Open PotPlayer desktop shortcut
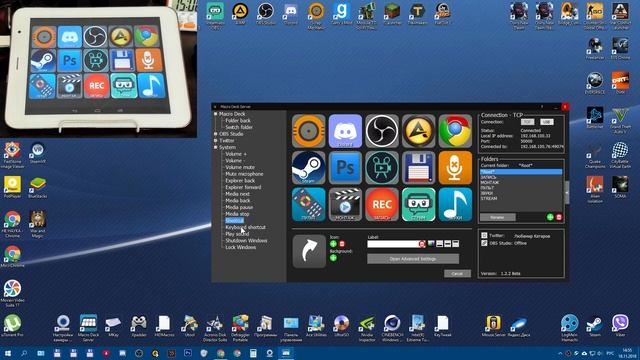The image size is (640, 360). (12, 187)
